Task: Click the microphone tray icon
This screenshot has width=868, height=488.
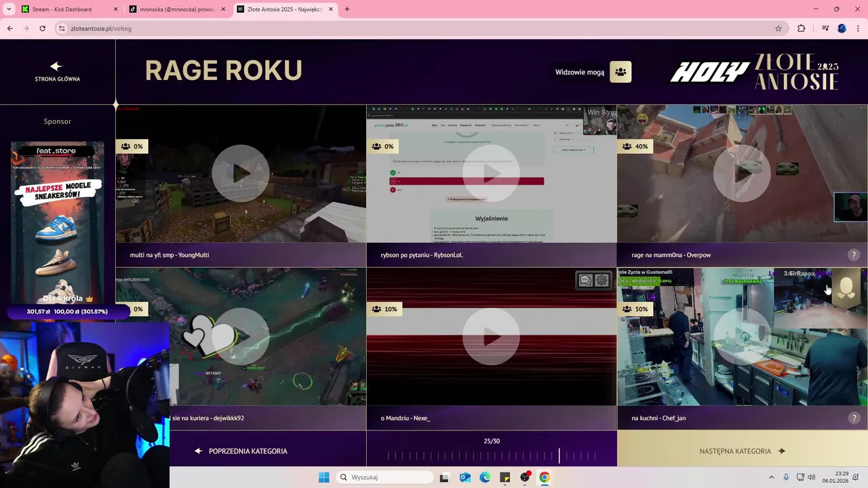Action: [786, 477]
